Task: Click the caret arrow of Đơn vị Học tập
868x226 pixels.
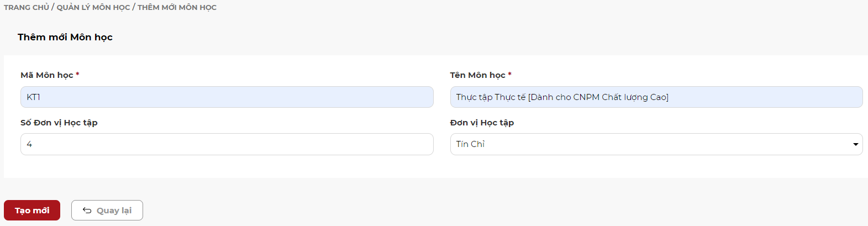Action: point(855,144)
